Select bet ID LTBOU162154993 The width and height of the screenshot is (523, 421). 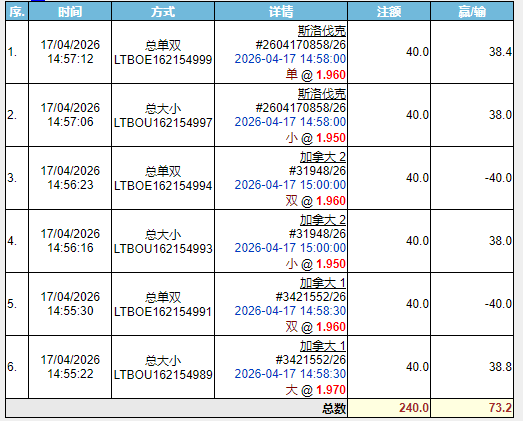pos(163,249)
